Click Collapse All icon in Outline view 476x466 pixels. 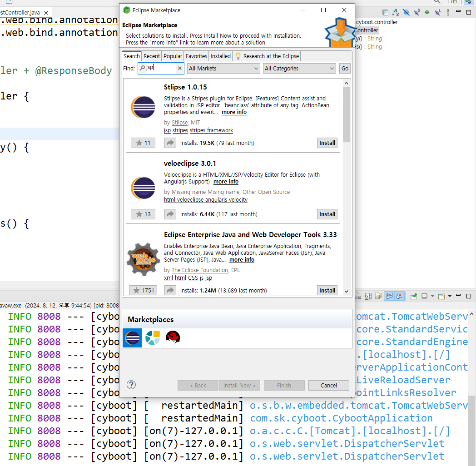pos(385,12)
